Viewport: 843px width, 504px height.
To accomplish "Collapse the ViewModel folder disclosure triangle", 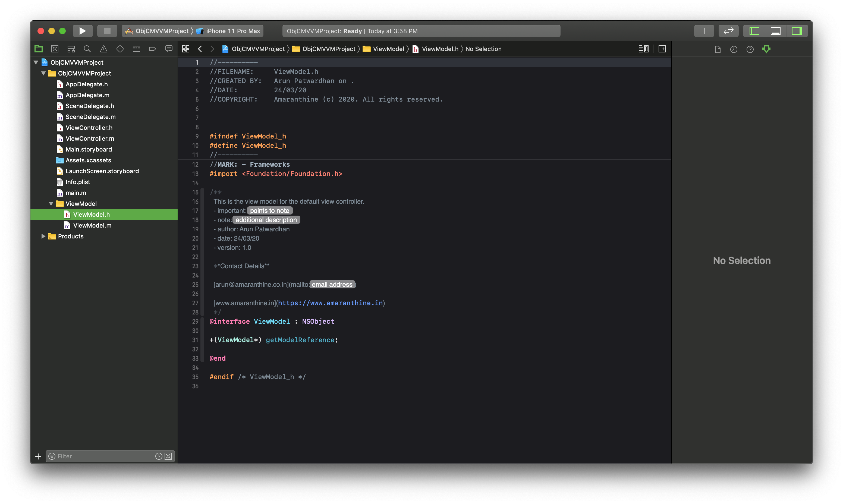I will coord(51,203).
